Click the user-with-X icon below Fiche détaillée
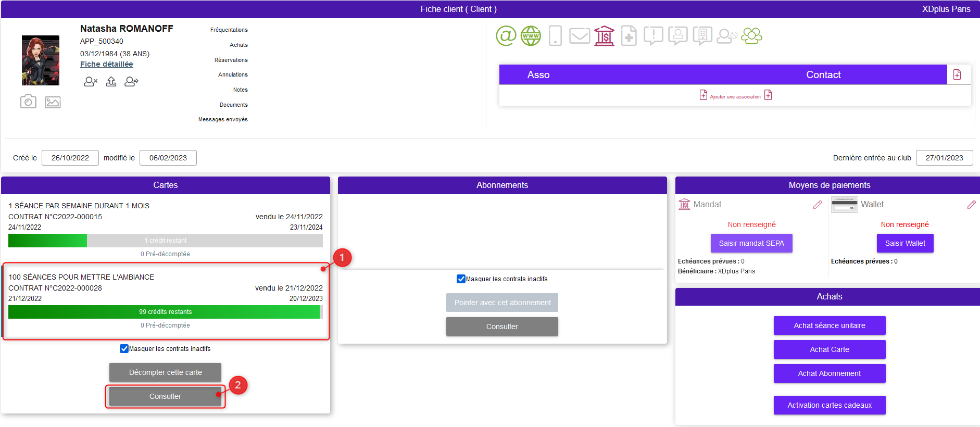This screenshot has height=427, width=980. tap(91, 82)
